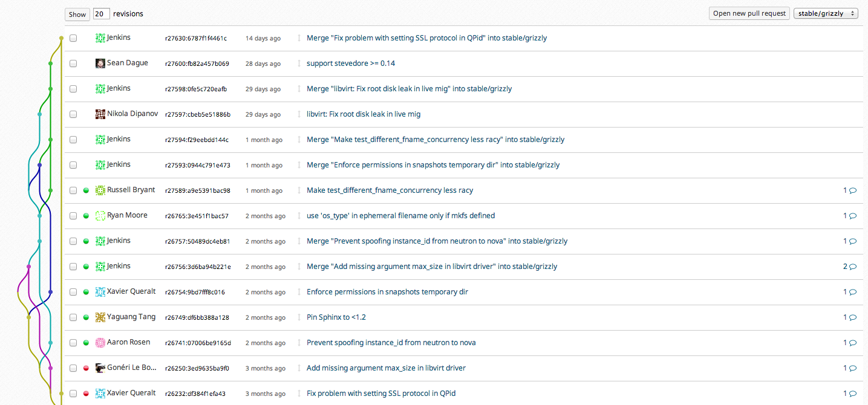Click revision hash r27600:fb82a457b069
The image size is (868, 405).
coord(197,64)
